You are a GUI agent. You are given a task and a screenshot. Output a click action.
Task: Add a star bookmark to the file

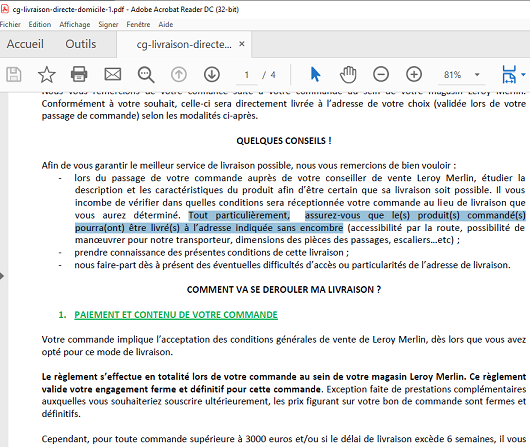pyautogui.click(x=46, y=74)
